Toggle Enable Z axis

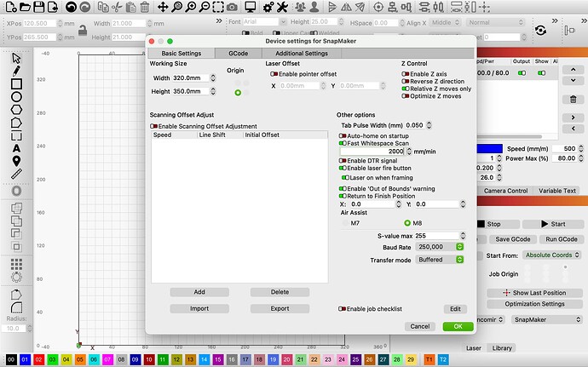click(x=406, y=74)
